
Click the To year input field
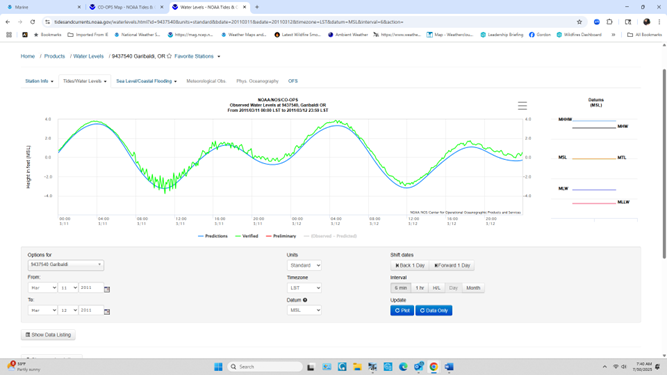coord(91,310)
